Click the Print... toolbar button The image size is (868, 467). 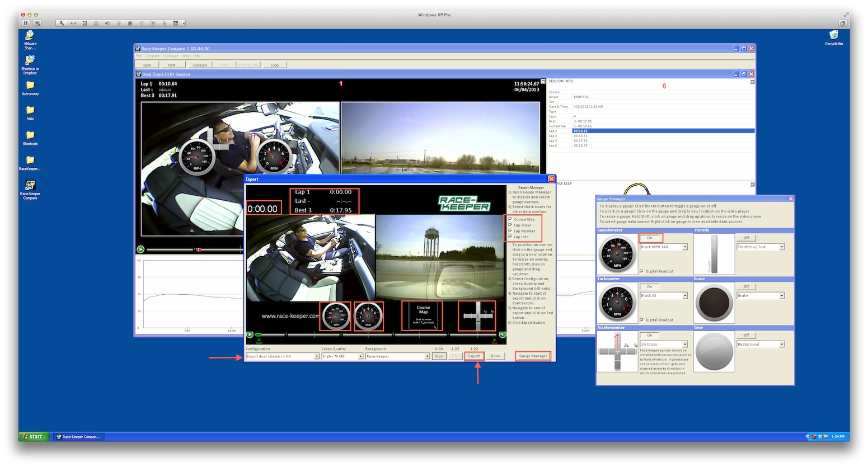tap(173, 65)
